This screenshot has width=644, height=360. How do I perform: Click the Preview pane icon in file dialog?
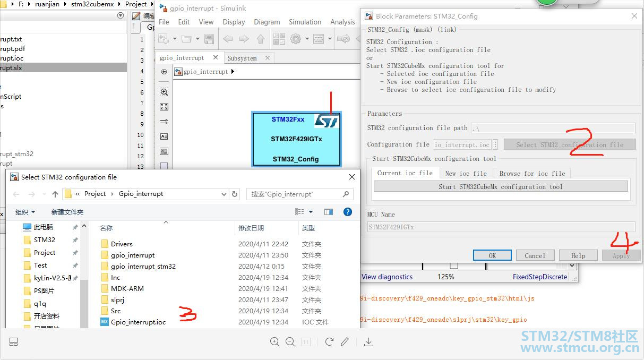[329, 212]
